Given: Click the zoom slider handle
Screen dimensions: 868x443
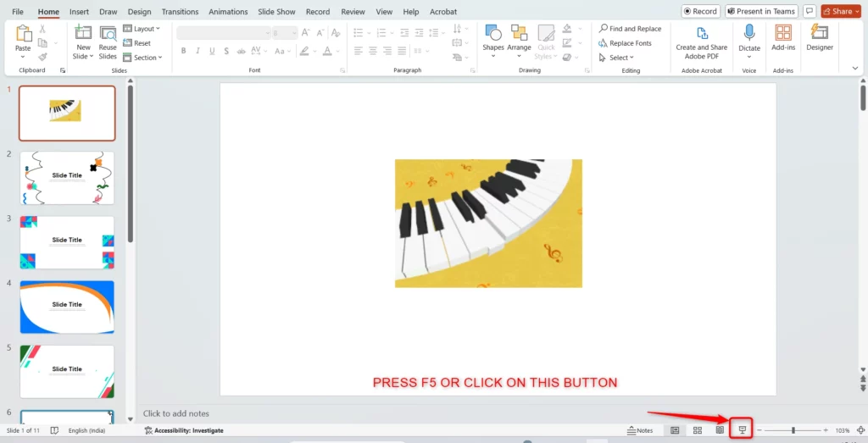Looking at the screenshot, I should [793, 430].
